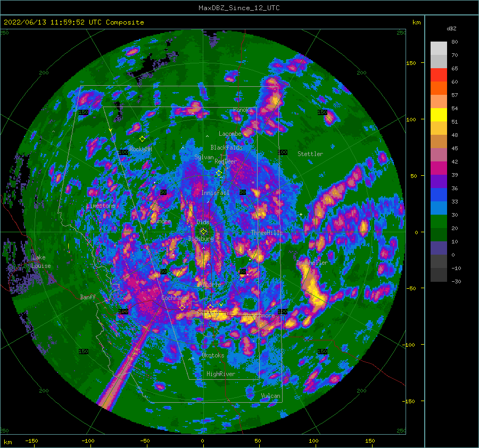The image size is (479, 448).
Task: Select the Cochrane label
Action: (x=174, y=298)
